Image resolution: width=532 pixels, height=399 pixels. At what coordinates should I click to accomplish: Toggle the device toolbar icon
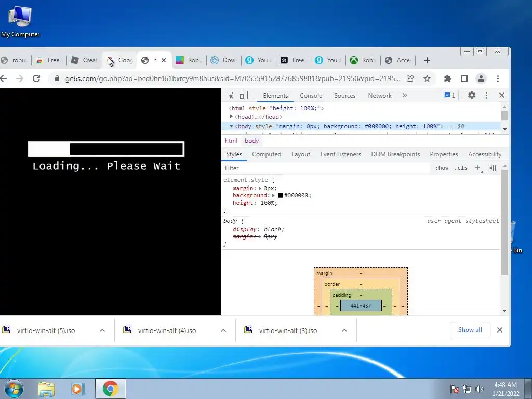click(x=244, y=96)
